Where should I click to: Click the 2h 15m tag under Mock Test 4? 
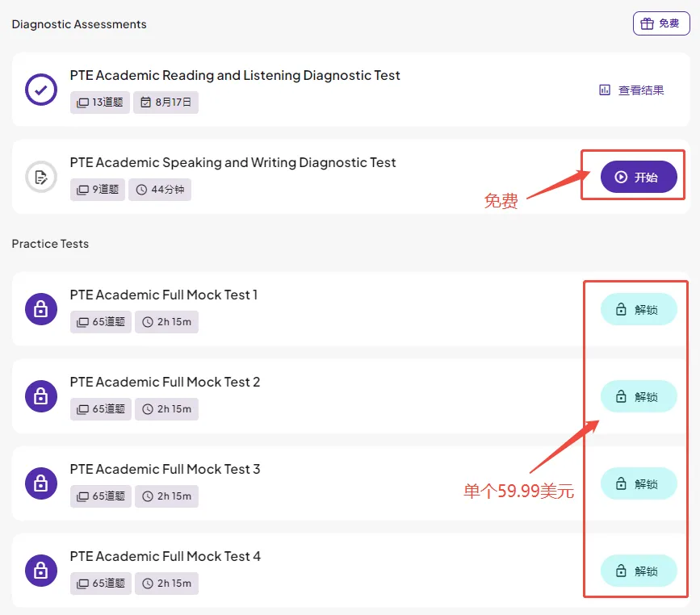click(x=166, y=584)
